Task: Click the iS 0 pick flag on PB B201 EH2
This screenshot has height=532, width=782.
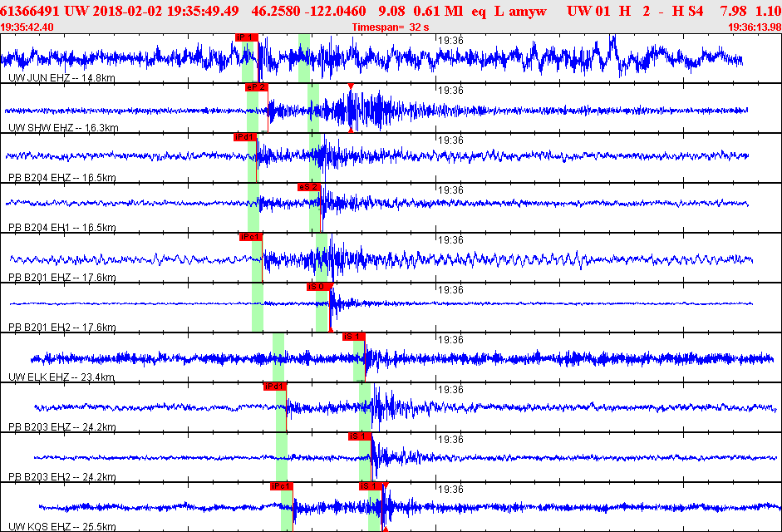Action: tap(318, 286)
